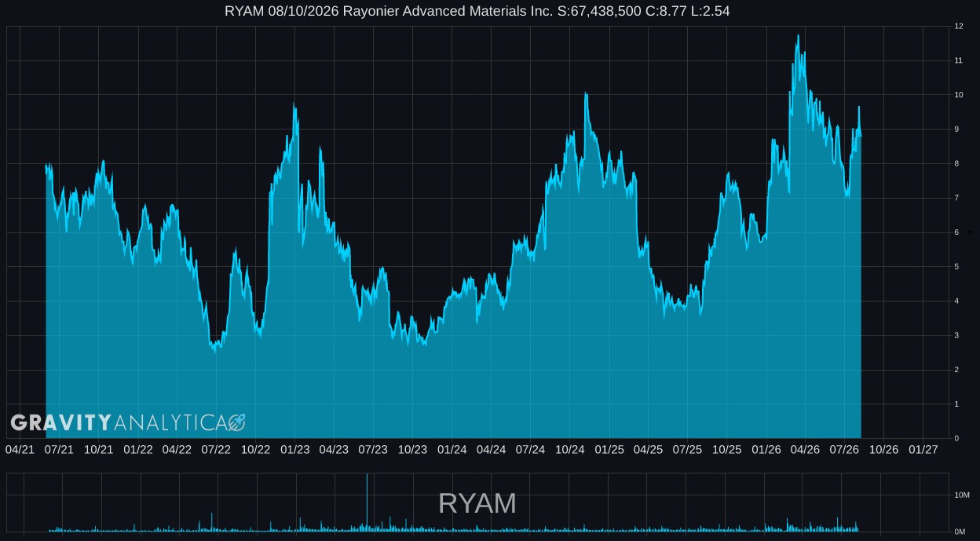
Task: Click the 10/24 date axis label
Action: 569,450
